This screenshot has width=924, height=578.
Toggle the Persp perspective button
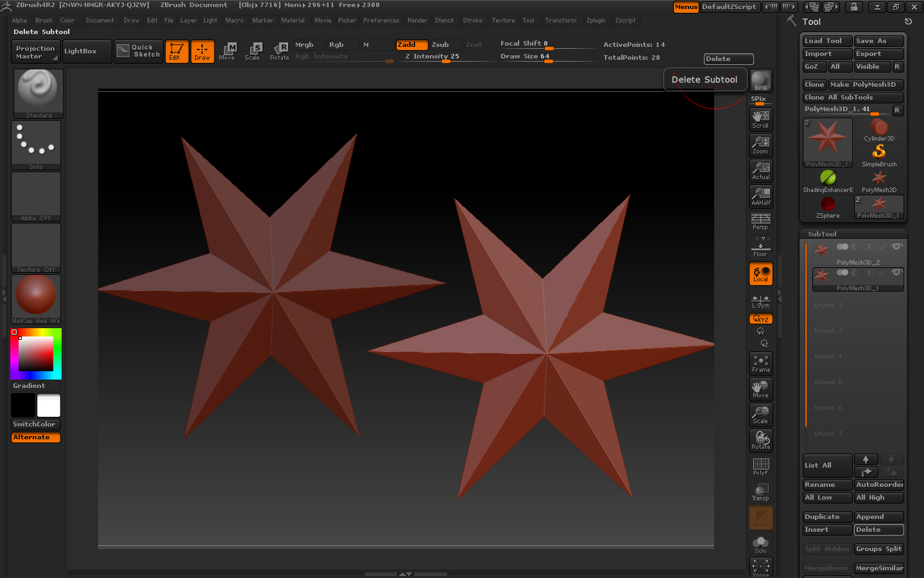pos(760,222)
